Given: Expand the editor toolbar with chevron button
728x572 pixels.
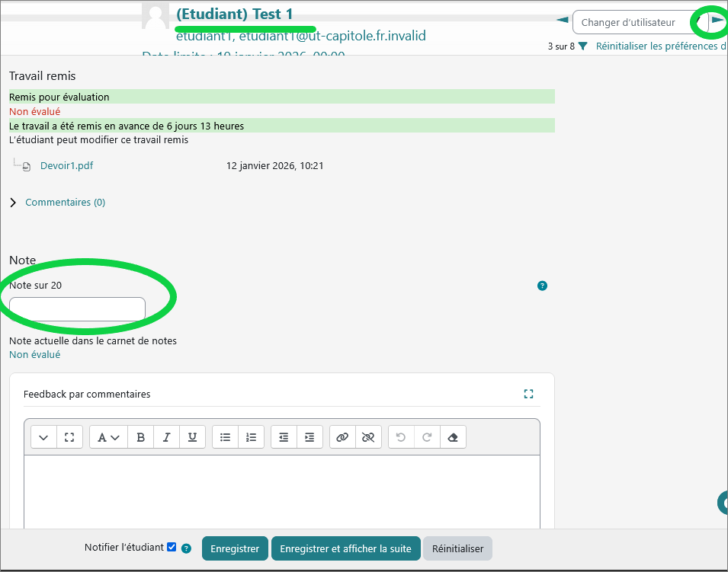Looking at the screenshot, I should [x=43, y=437].
